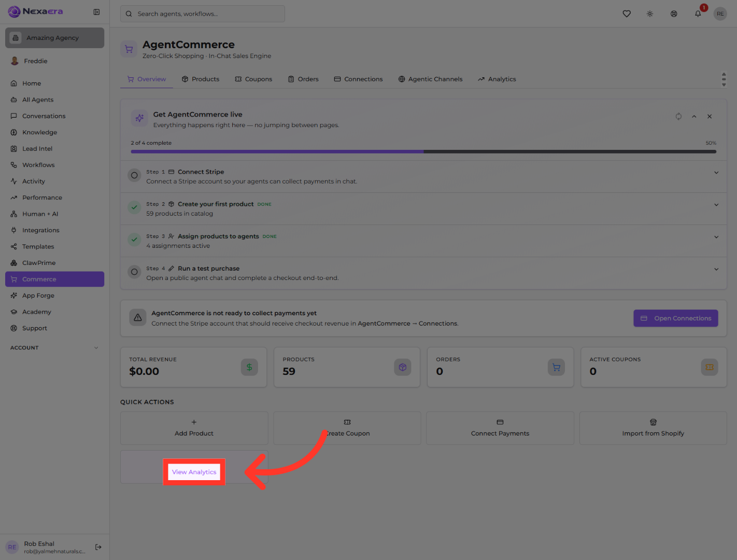Collapse the sidebar with panel icon
Image resolution: width=737 pixels, height=560 pixels.
(x=96, y=12)
